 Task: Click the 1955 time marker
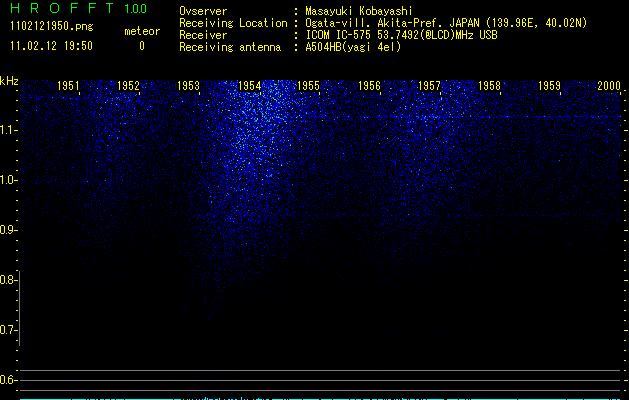click(309, 86)
